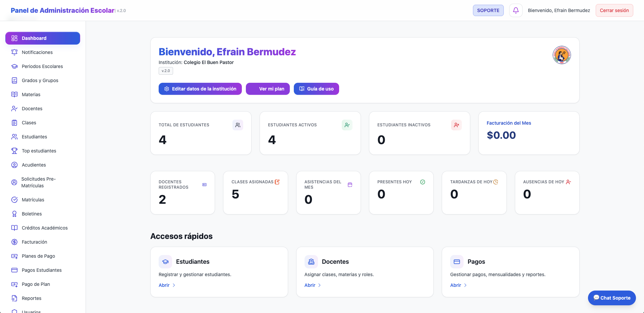
Task: Click the Estudiantes Inactivos red icon
Action: (x=456, y=125)
